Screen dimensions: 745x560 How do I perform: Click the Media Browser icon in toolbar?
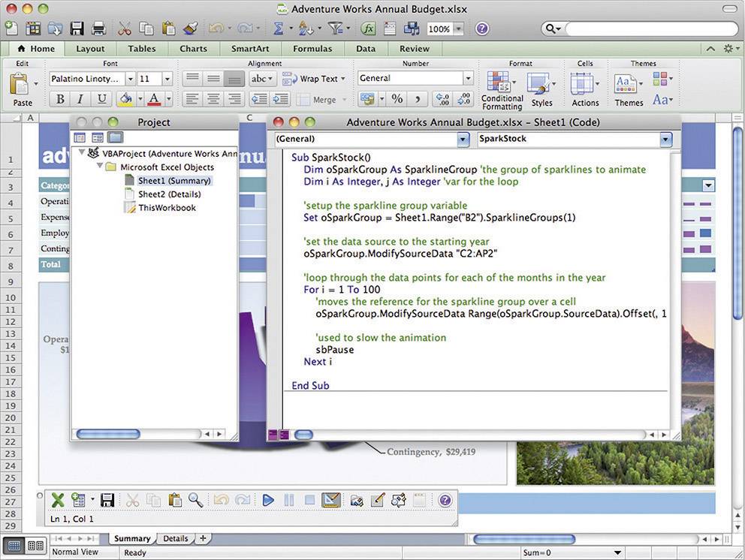coord(412,29)
